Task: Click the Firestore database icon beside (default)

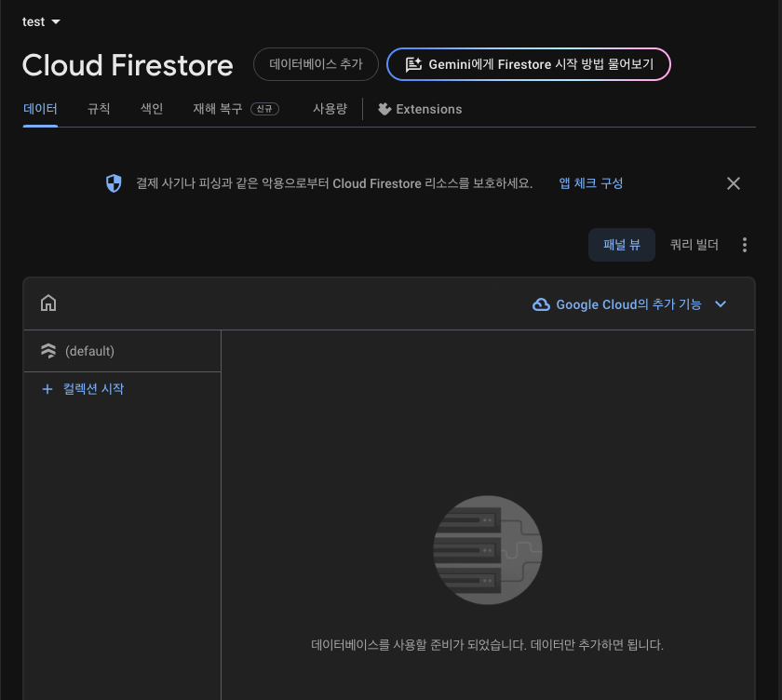Action: [48, 351]
